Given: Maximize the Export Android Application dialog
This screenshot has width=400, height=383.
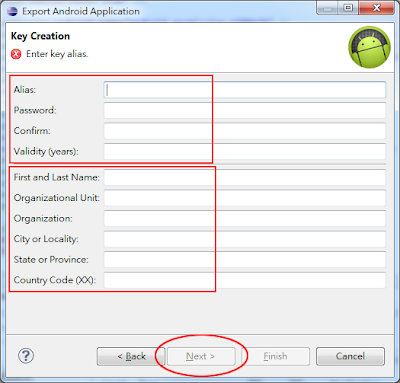Looking at the screenshot, I should coord(348,8).
